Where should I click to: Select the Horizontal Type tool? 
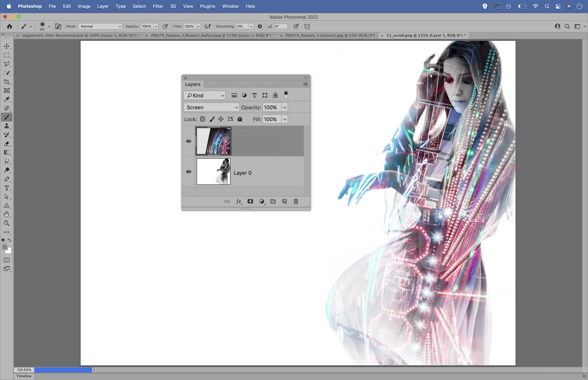point(6,188)
